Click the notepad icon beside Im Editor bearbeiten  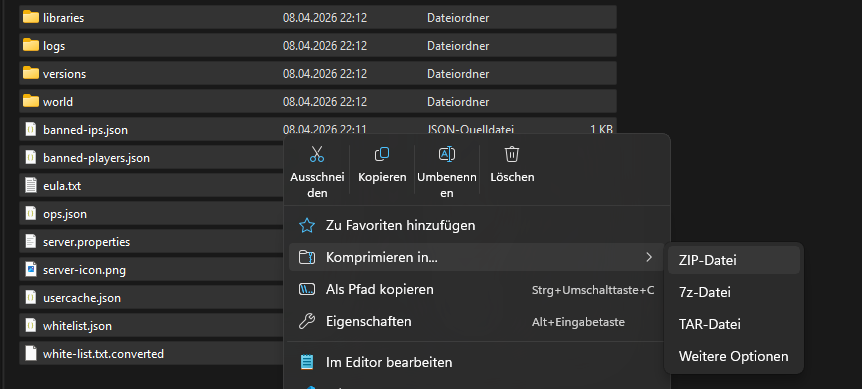306,363
